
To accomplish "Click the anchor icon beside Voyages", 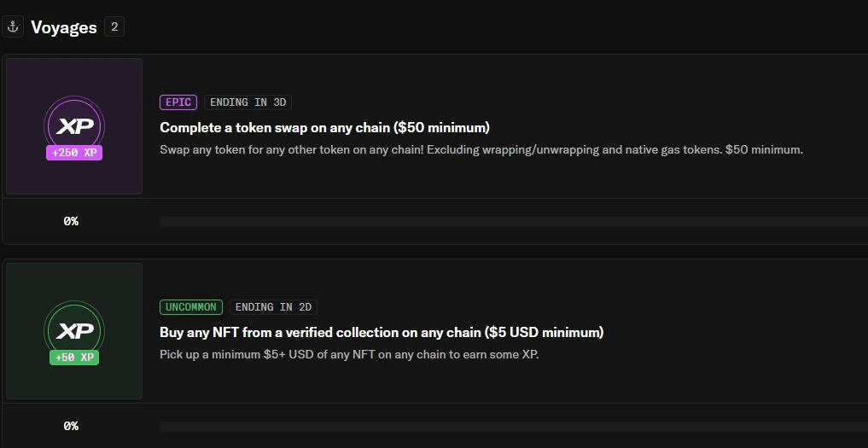I will pyautogui.click(x=13, y=26).
